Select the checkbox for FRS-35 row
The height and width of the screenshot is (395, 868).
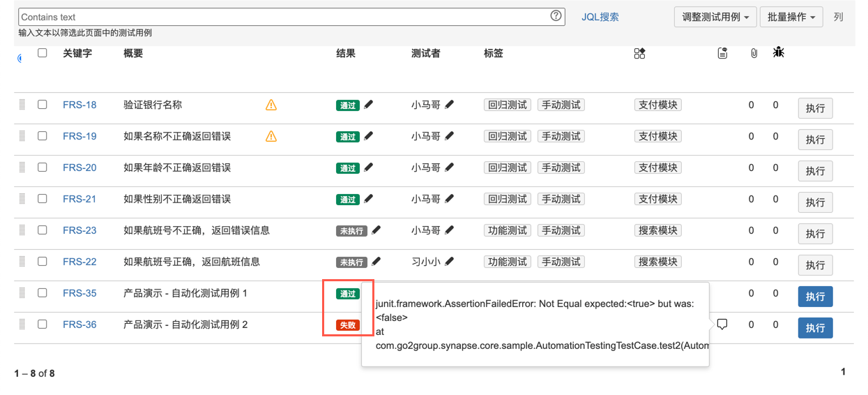coord(43,293)
